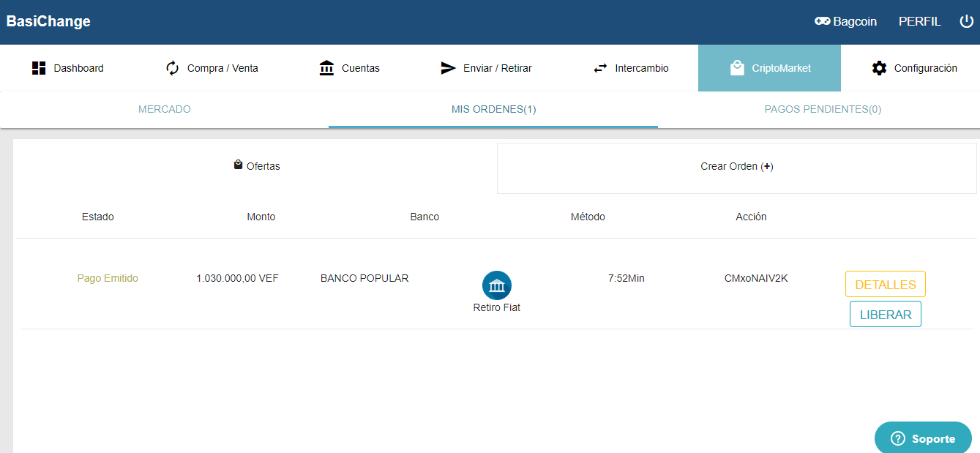This screenshot has width=980, height=453.
Task: Open the Crear Orden (+) tab
Action: (737, 168)
